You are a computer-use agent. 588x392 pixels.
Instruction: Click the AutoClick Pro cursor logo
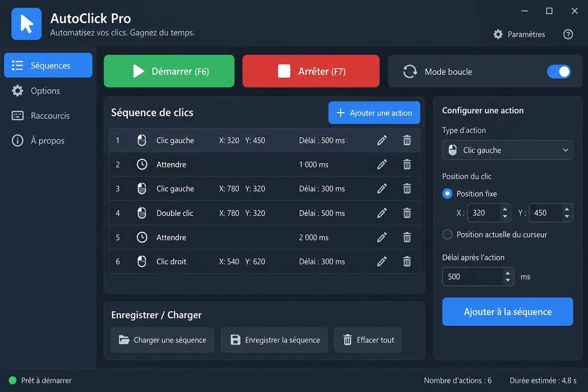click(26, 24)
